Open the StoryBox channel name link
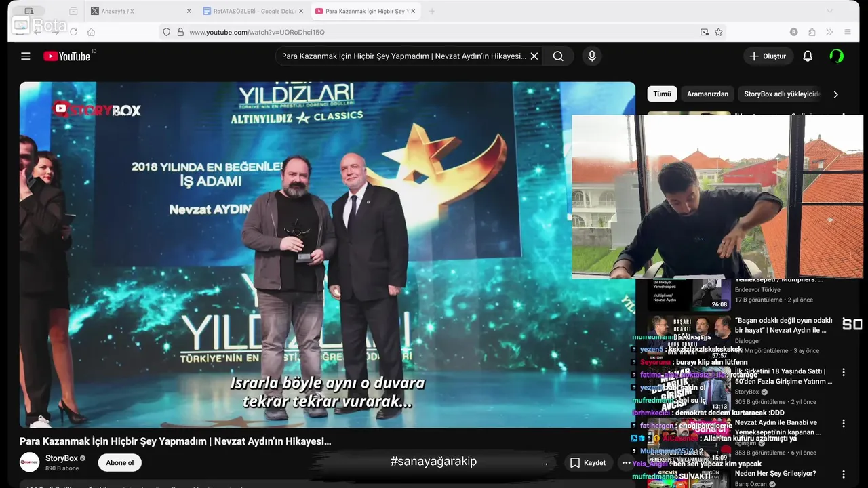Image resolution: width=868 pixels, height=488 pixels. pos(62,458)
